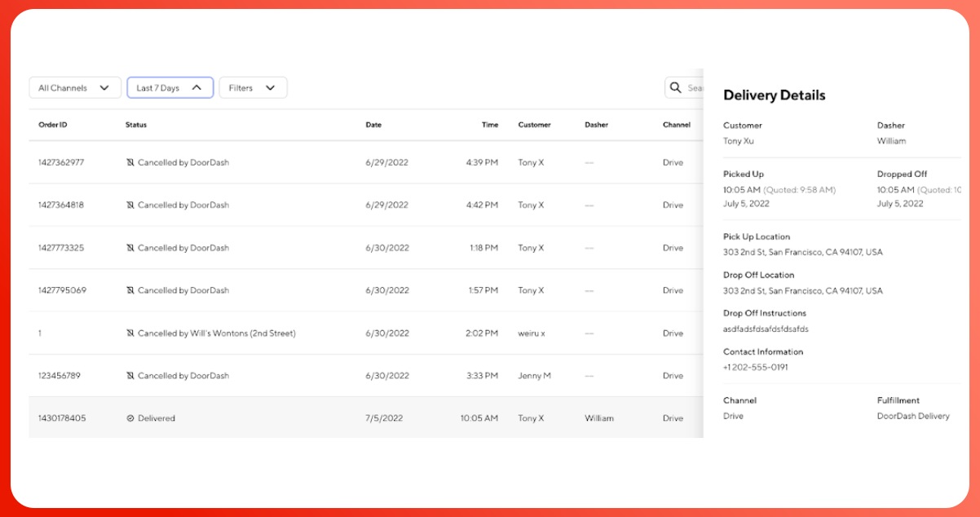
Task: Click cancelled icon on order 1427362977
Action: click(130, 162)
